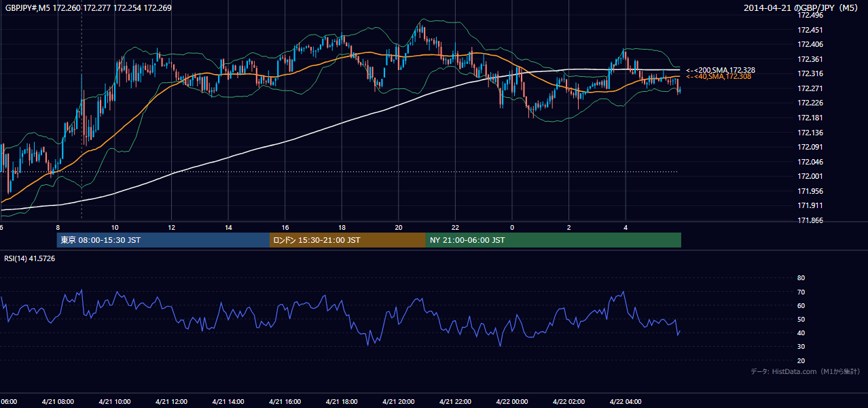Viewport: 868px width, 408px height.
Task: Click the 'RSI(14) 41.5726' indicator label
Action: (x=30, y=258)
